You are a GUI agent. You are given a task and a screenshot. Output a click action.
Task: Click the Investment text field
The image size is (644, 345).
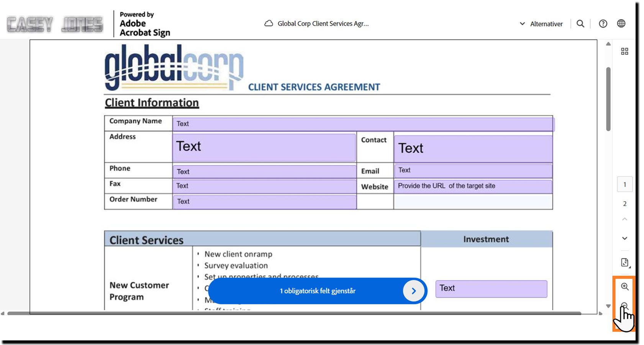tap(491, 289)
